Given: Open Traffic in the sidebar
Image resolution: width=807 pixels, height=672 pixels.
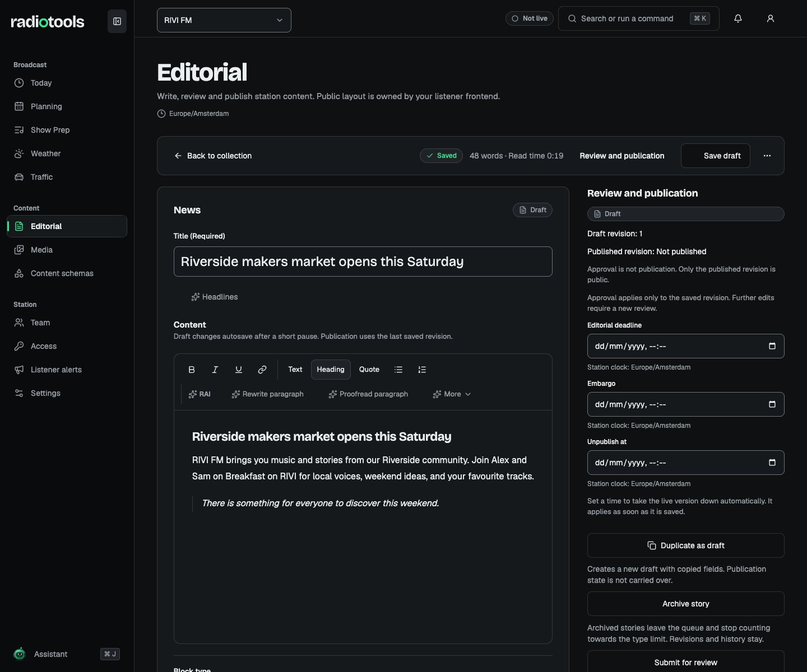Looking at the screenshot, I should point(67,177).
